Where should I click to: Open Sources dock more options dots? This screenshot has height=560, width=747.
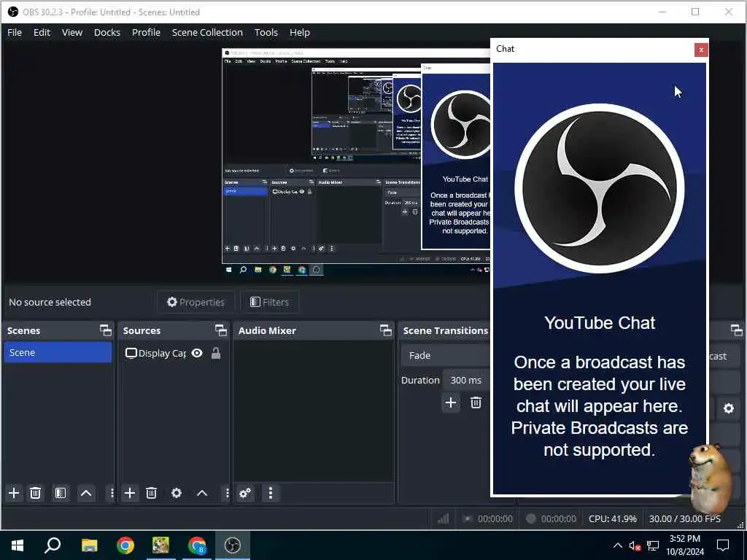227,493
